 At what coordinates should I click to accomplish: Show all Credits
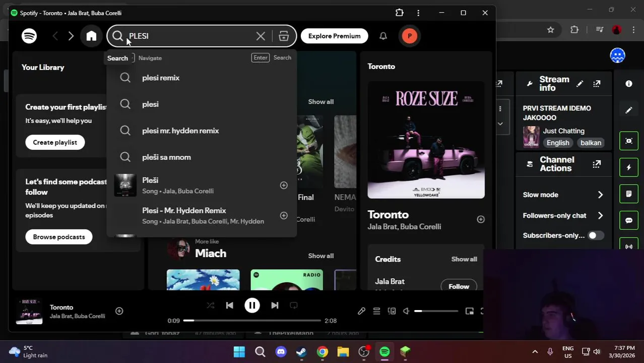(x=464, y=259)
